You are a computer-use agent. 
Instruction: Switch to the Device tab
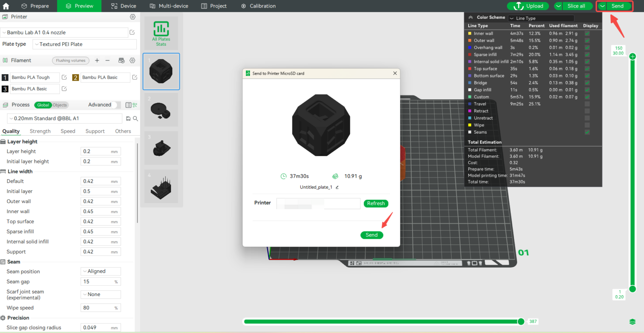(123, 6)
